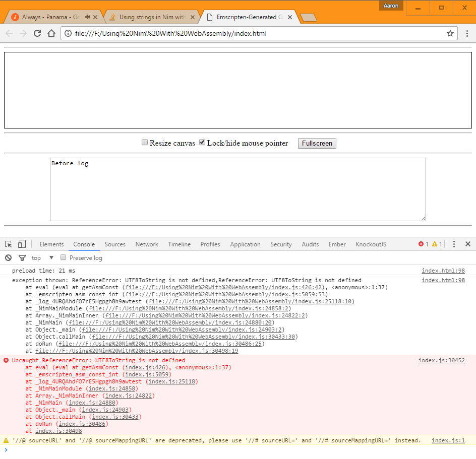Screen dimensions: 476x459
Task: Disable Lock/hide mouse pointer
Action: (x=202, y=142)
